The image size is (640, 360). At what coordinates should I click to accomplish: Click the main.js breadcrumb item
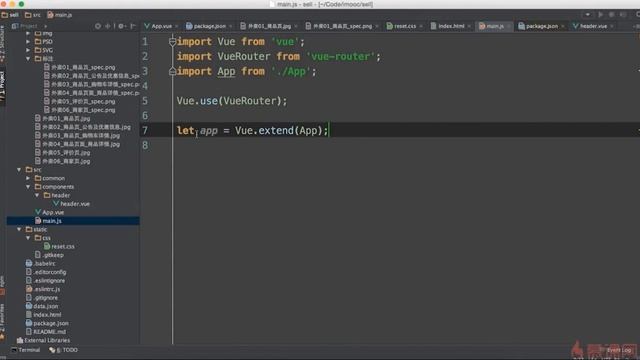pos(60,15)
